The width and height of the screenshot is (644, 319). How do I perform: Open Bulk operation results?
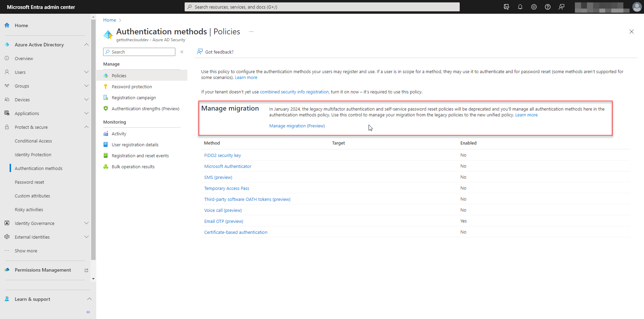point(133,167)
